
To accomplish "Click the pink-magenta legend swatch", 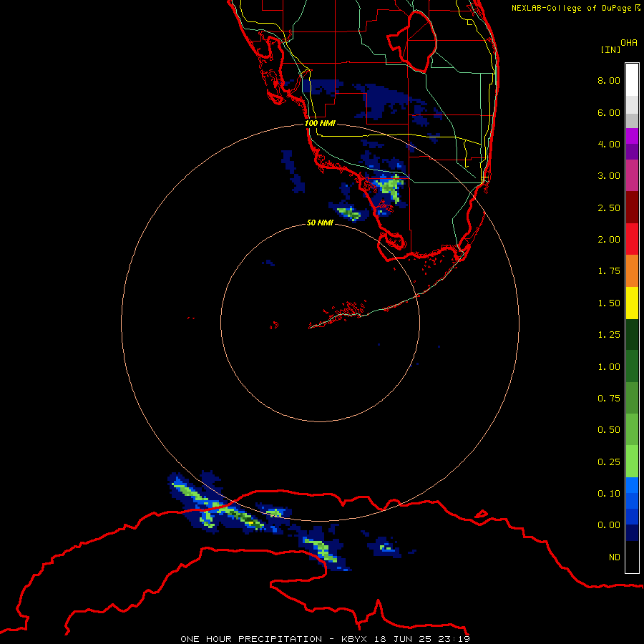I will coord(632,175).
